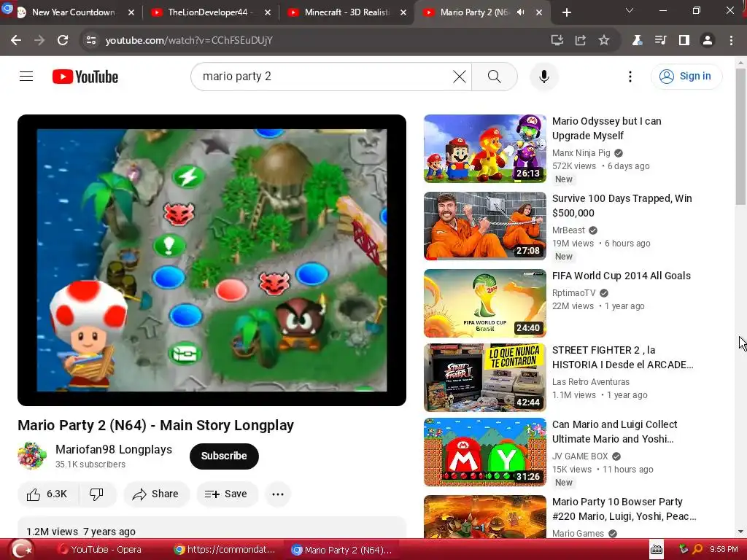Screen dimensions: 747x560
Task: Visit Manx Ninja Pig channel name
Action: pyautogui.click(x=581, y=153)
